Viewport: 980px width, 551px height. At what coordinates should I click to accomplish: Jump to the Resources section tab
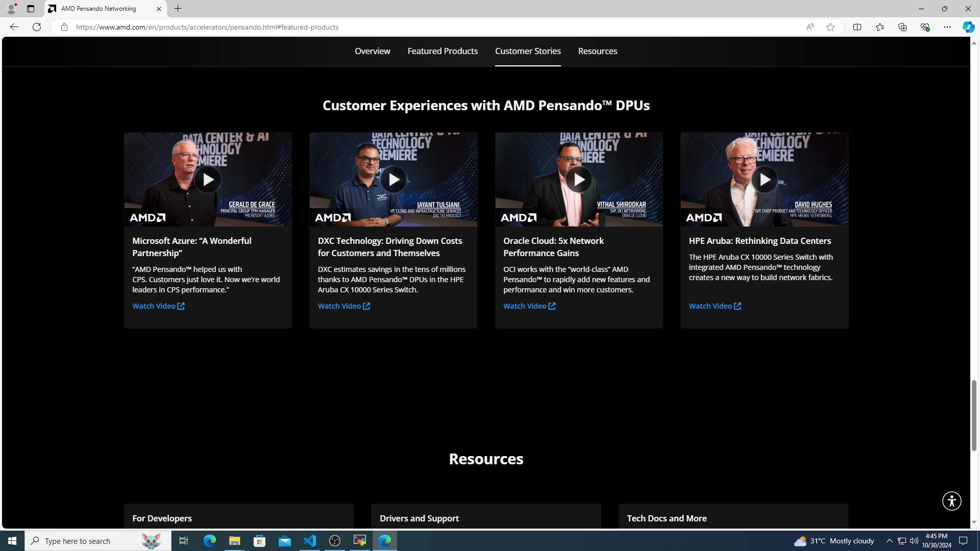pos(598,51)
